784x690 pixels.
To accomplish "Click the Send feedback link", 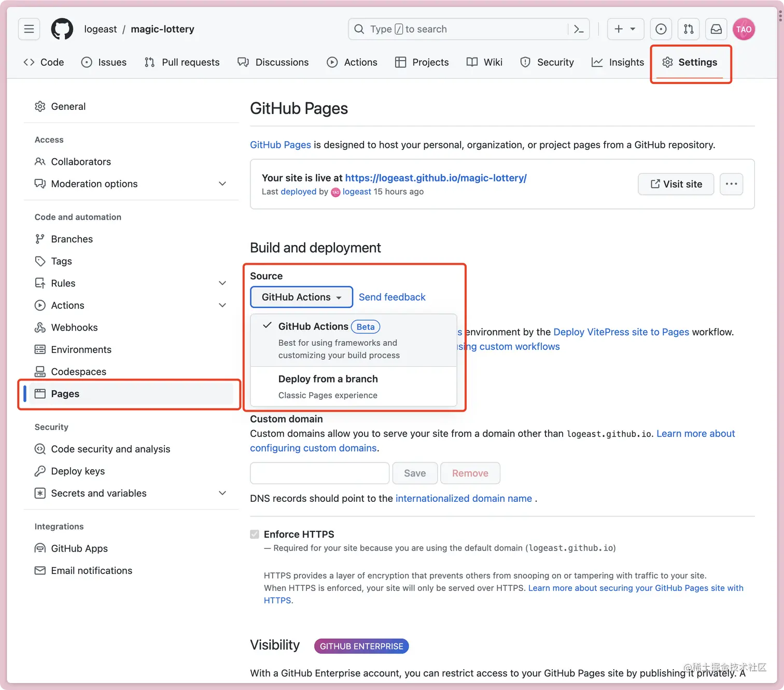I will coord(392,297).
